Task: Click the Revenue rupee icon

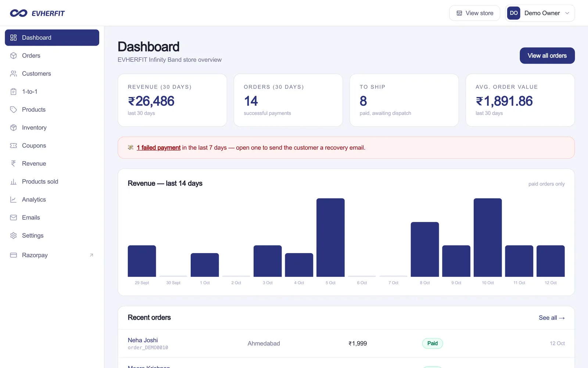Action: pyautogui.click(x=14, y=164)
